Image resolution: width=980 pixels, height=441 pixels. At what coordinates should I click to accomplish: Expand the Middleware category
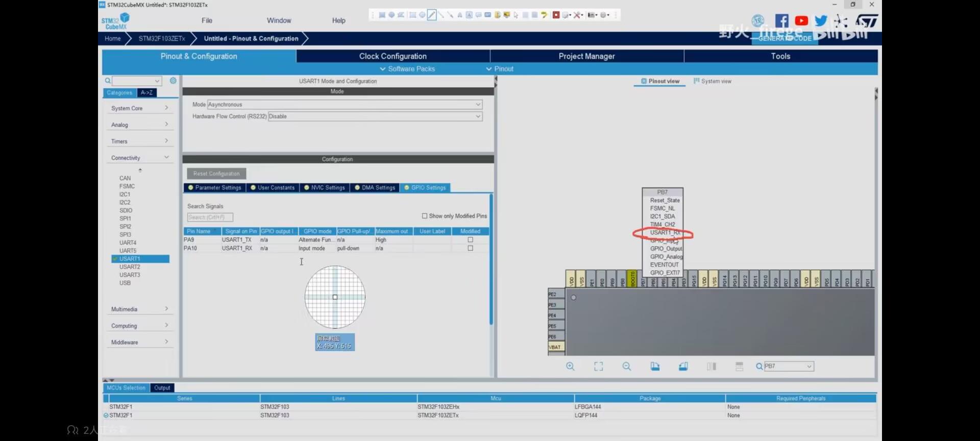tap(139, 342)
